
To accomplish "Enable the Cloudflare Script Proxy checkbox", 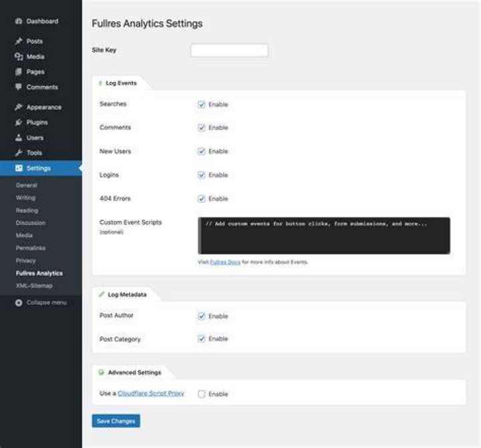I will (x=201, y=394).
